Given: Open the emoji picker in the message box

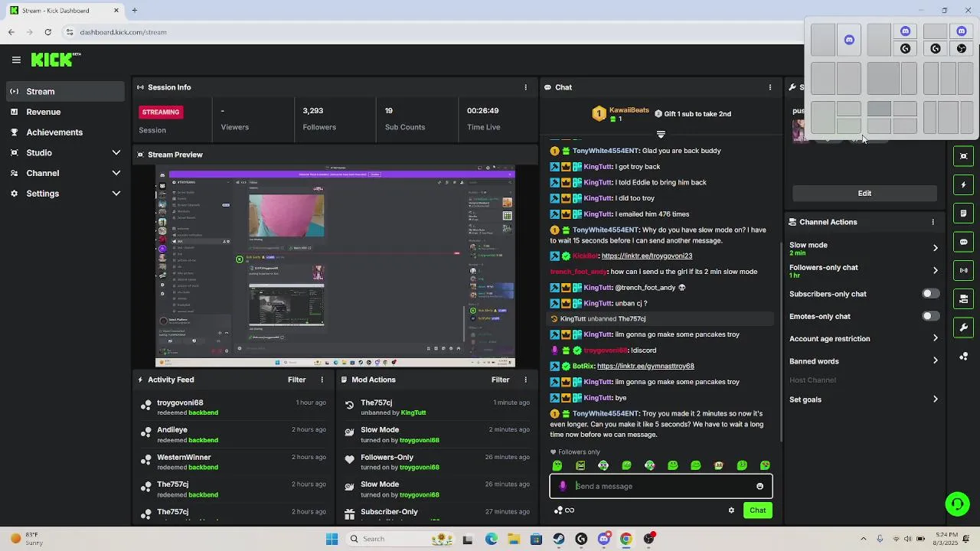Looking at the screenshot, I should (x=759, y=486).
